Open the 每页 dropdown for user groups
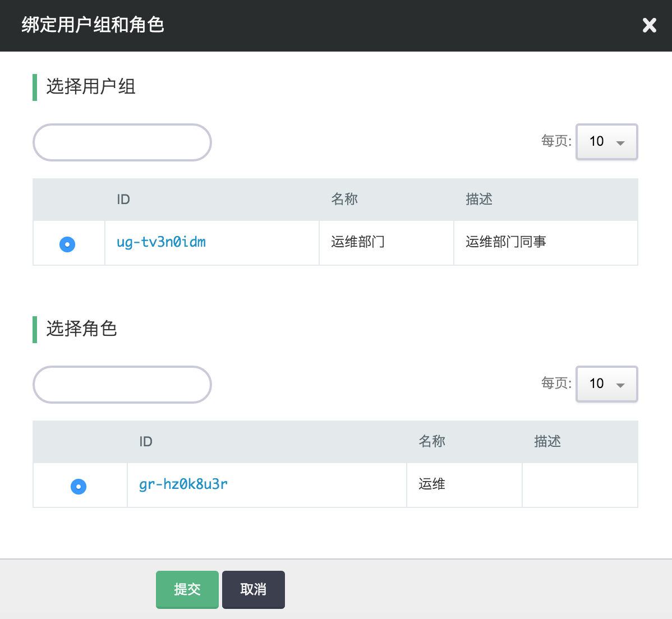672x619 pixels. click(606, 142)
